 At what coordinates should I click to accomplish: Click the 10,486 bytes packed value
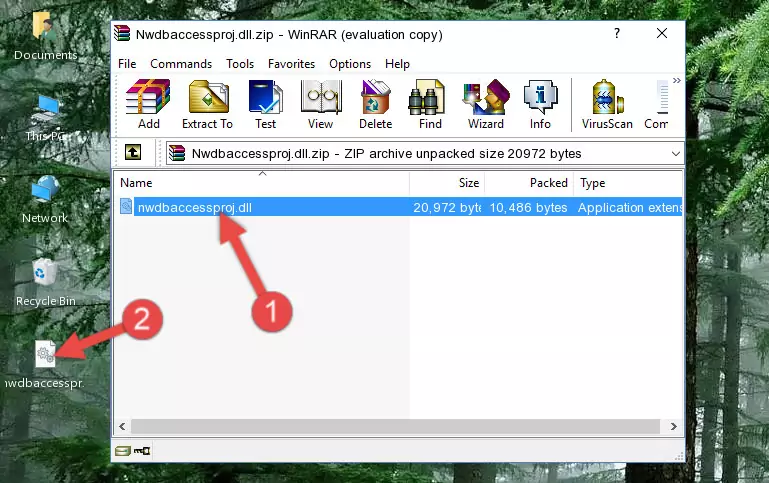pos(528,207)
